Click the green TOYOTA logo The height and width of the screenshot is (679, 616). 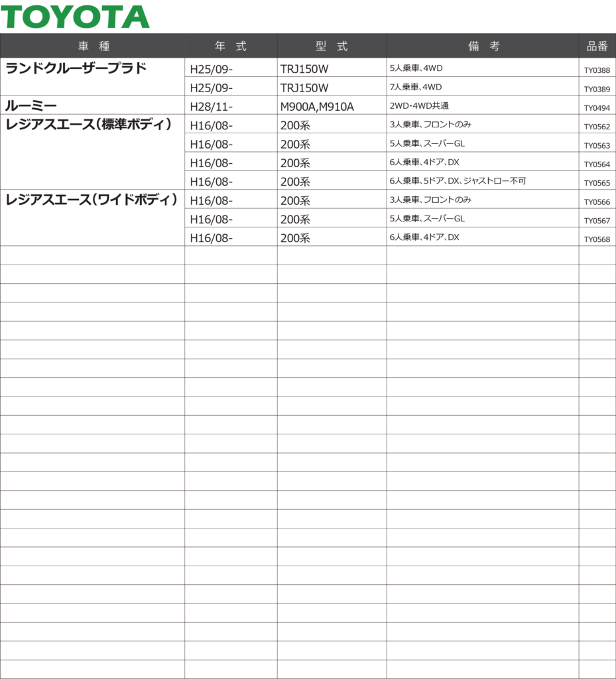tap(75, 17)
